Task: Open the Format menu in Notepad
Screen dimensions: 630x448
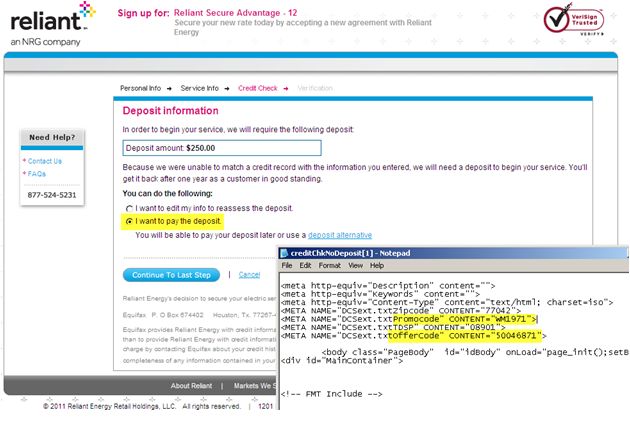Action: (329, 266)
